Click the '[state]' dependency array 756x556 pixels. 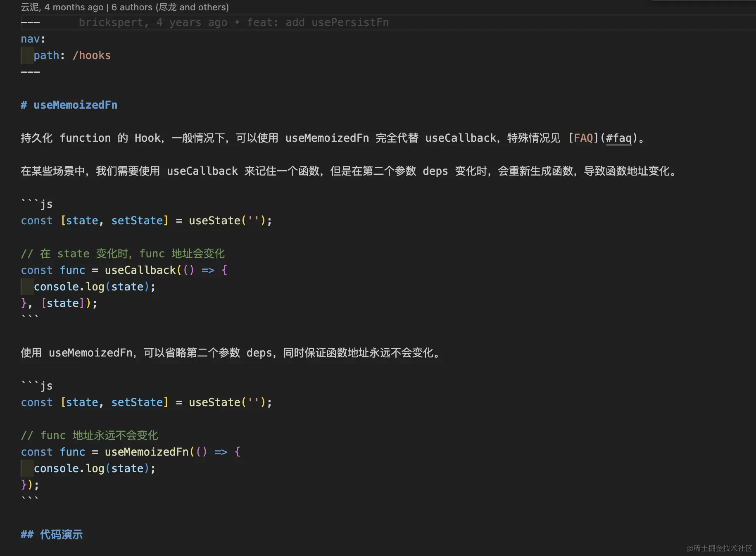coord(63,303)
